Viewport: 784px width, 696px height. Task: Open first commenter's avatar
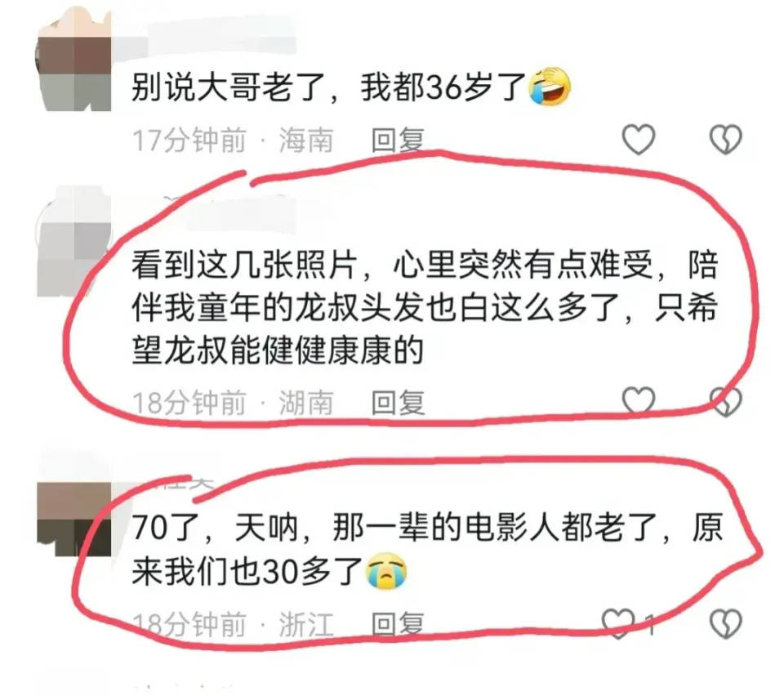pos(74,59)
